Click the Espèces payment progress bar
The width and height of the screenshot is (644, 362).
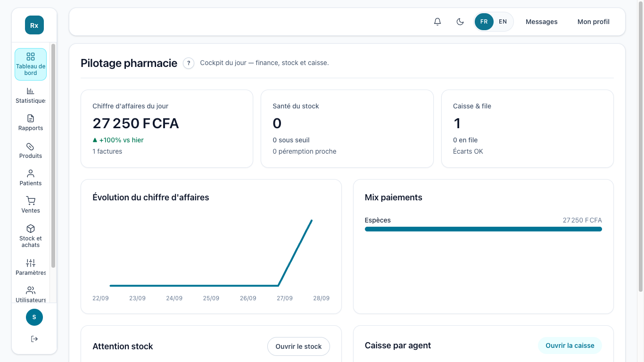point(483,229)
